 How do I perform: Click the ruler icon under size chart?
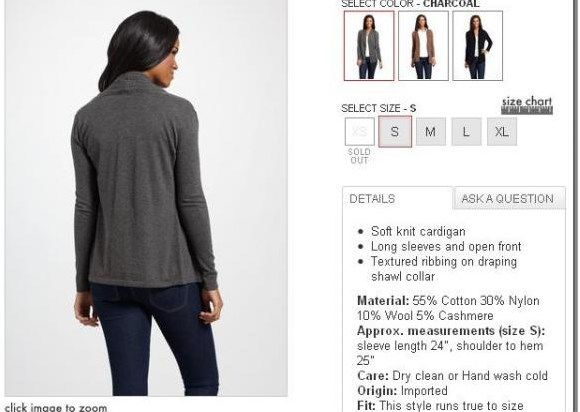pos(527,110)
